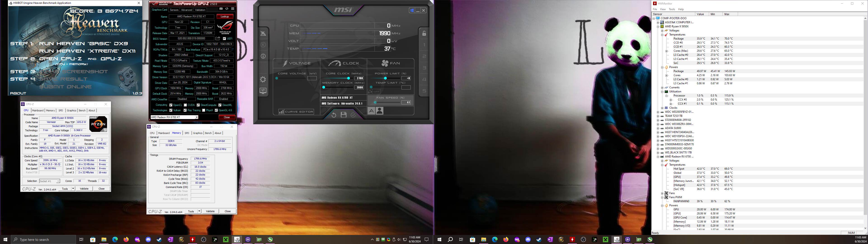
Task: Click Validate in the CPU-Z Memory window
Action: [210, 211]
